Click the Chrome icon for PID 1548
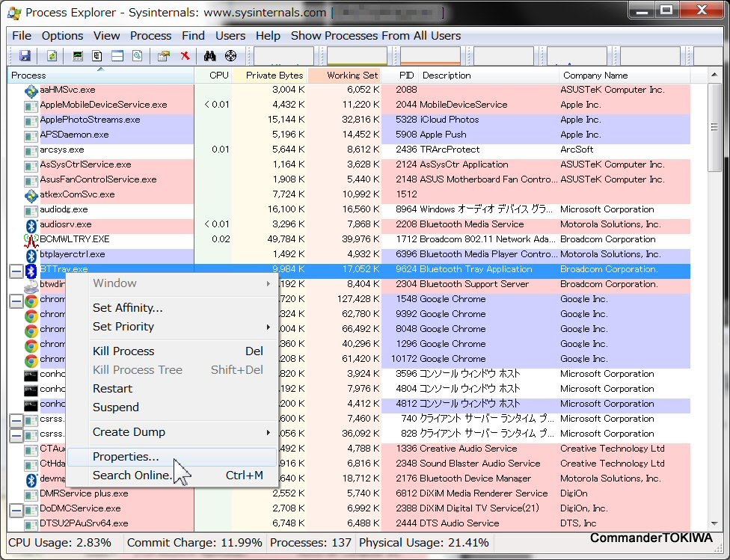 pyautogui.click(x=31, y=301)
